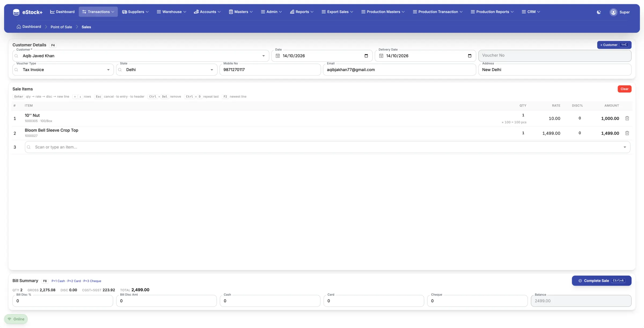644x328 pixels.
Task: Click the Online wifi status badge
Action: (x=16, y=319)
